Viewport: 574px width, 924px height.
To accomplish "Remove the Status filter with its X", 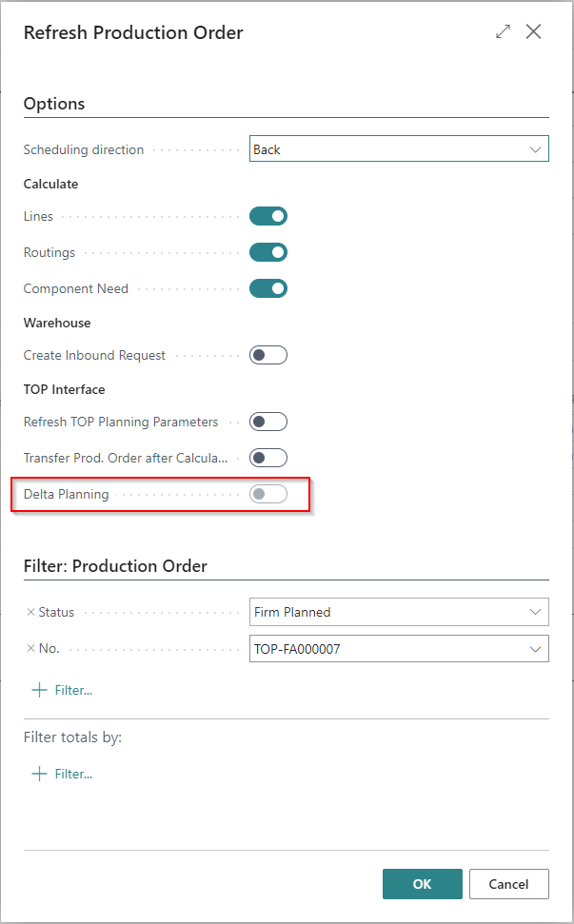I will (x=30, y=612).
